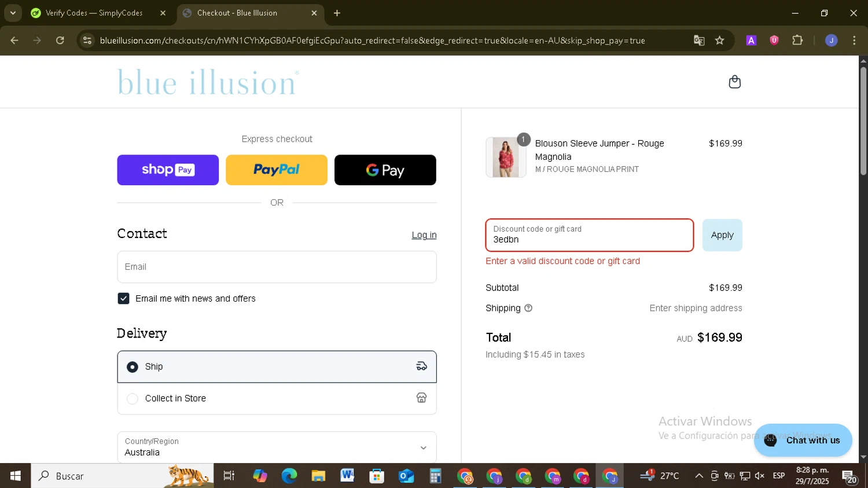Switch to Verify Codes — SimplyCodes tab
Screen dimensions: 868x488
point(94,13)
